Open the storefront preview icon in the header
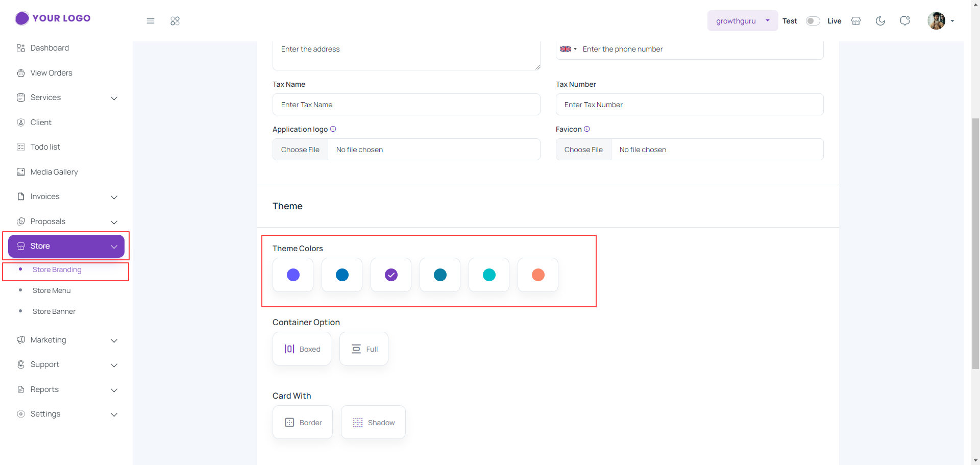980x465 pixels. pos(856,21)
